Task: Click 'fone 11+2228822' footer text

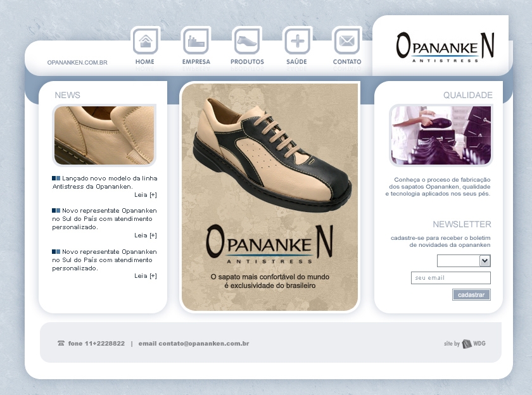Action: point(96,344)
